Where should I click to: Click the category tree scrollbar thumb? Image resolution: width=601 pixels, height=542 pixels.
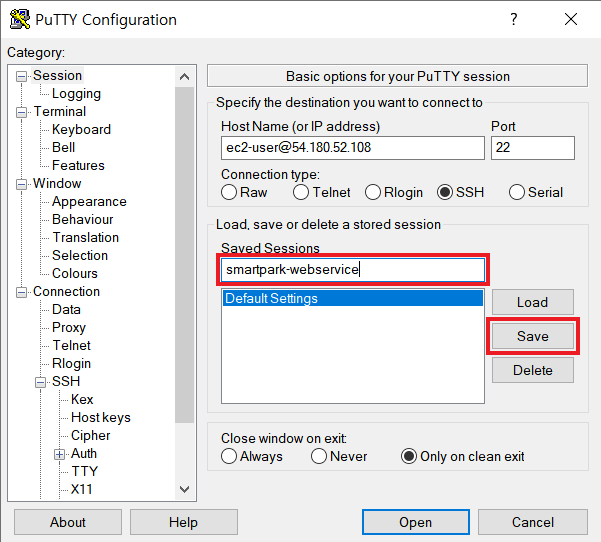coord(184,255)
